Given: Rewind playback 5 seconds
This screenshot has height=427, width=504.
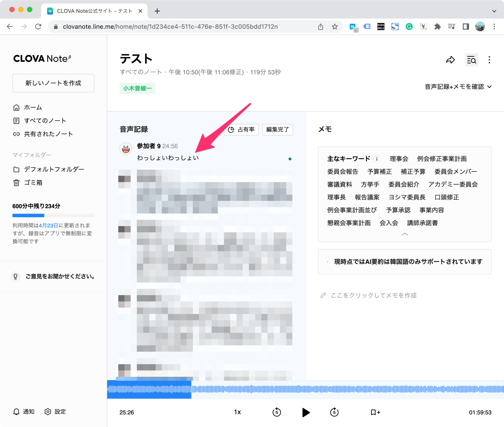Looking at the screenshot, I should tap(277, 412).
